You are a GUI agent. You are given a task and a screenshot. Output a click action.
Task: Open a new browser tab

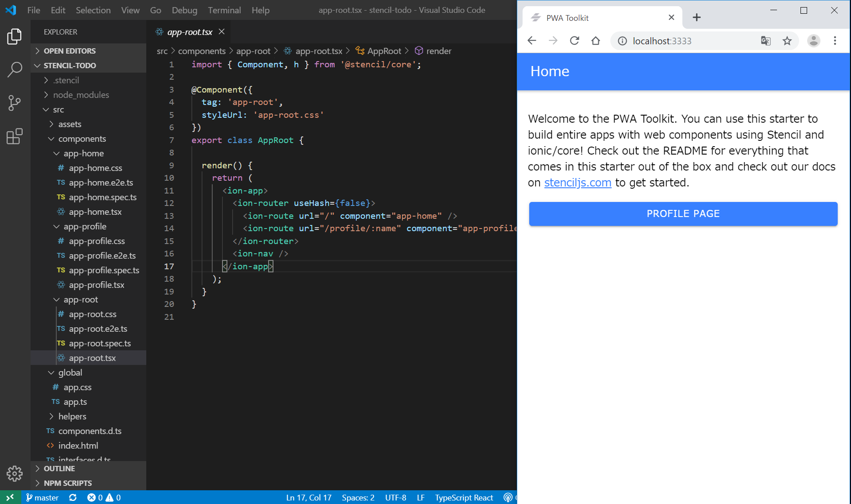point(696,17)
